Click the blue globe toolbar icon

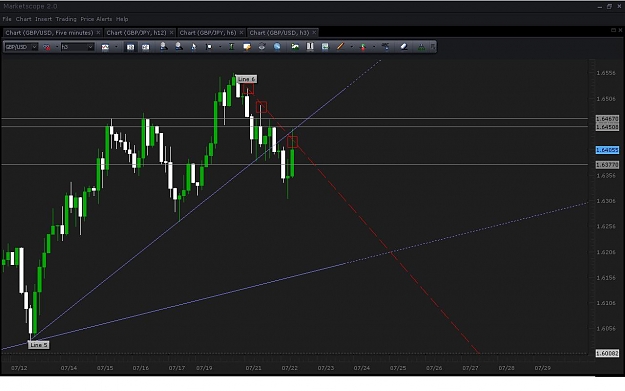277,47
